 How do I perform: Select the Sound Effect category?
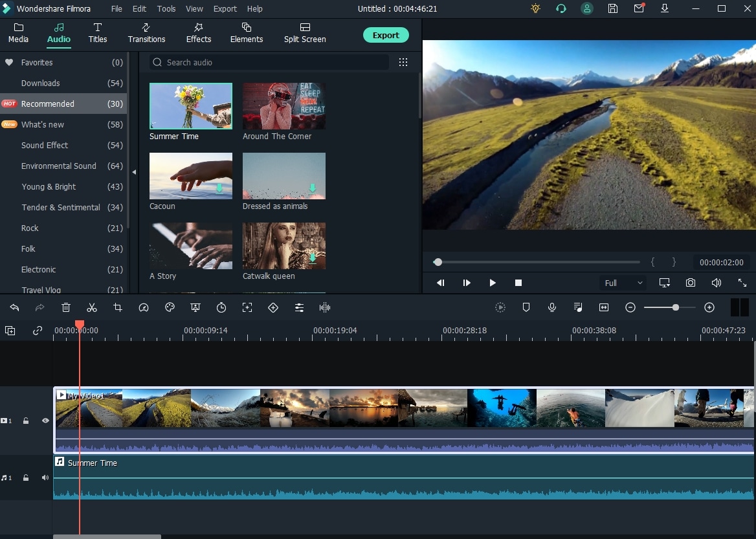(x=45, y=145)
